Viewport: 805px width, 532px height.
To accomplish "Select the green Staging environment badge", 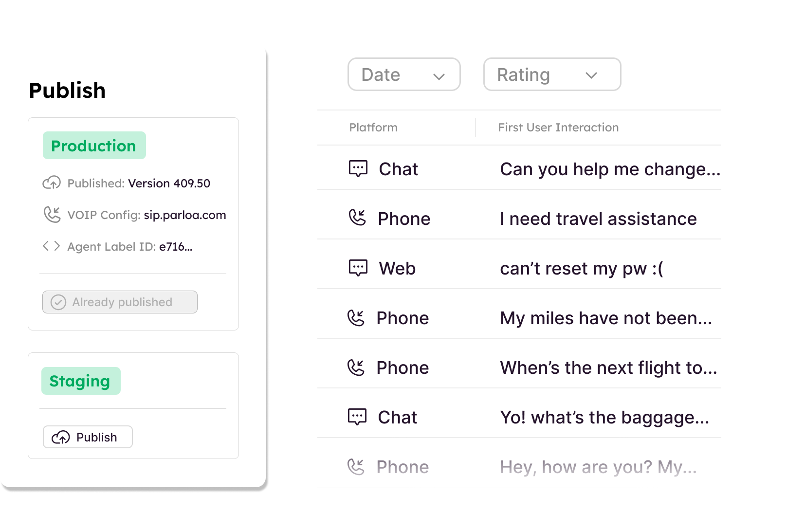I will tap(81, 381).
